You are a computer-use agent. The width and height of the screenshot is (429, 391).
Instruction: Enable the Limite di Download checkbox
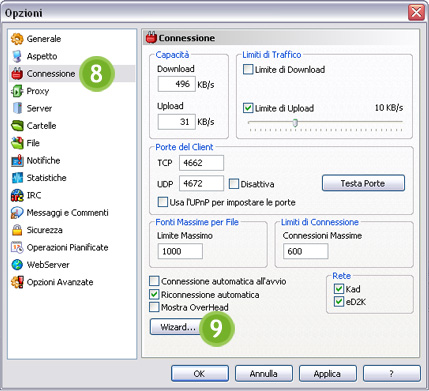pos(248,70)
